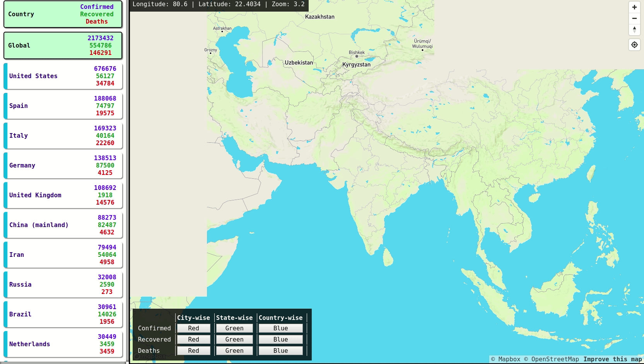
Task: Open the Iran country card
Action: point(63,255)
